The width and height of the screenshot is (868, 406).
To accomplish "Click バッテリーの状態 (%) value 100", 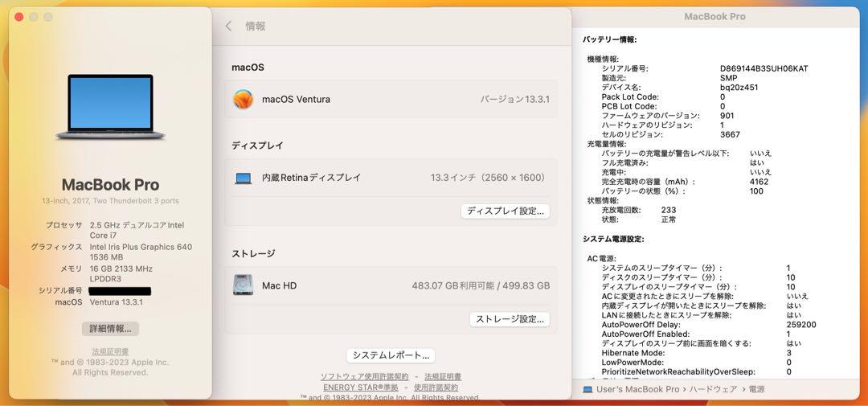I will (757, 191).
